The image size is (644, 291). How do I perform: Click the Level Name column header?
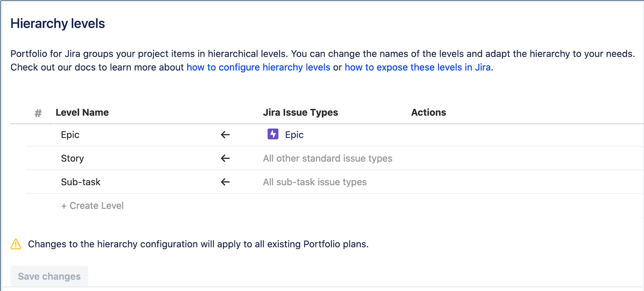[x=82, y=113]
